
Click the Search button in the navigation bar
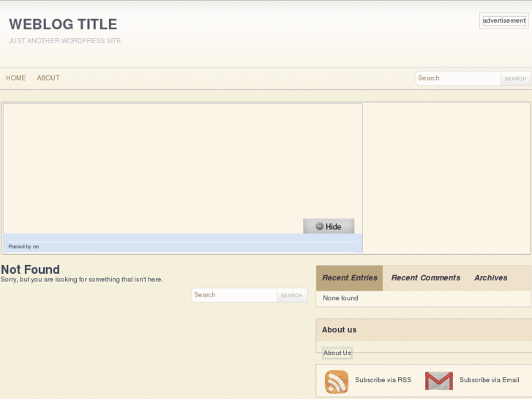coord(515,78)
